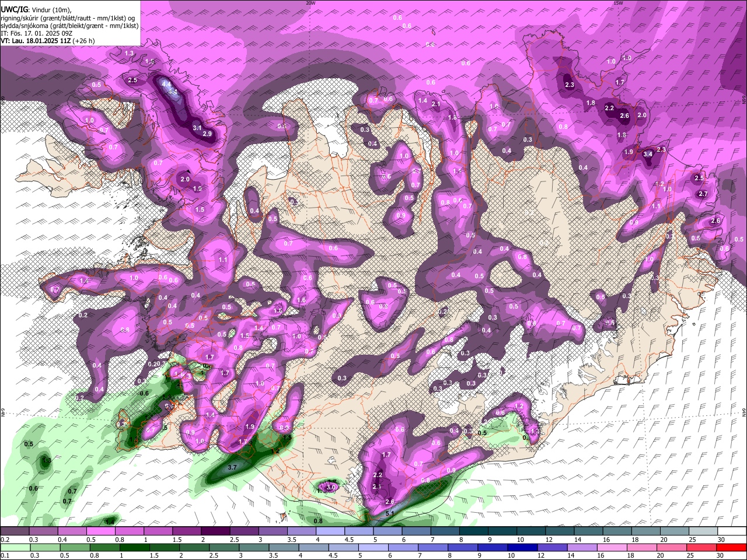Click the 'IT: Fös. 17. 01. 2025 09Z' line
Screen dimensions: 747x560
[37, 33]
